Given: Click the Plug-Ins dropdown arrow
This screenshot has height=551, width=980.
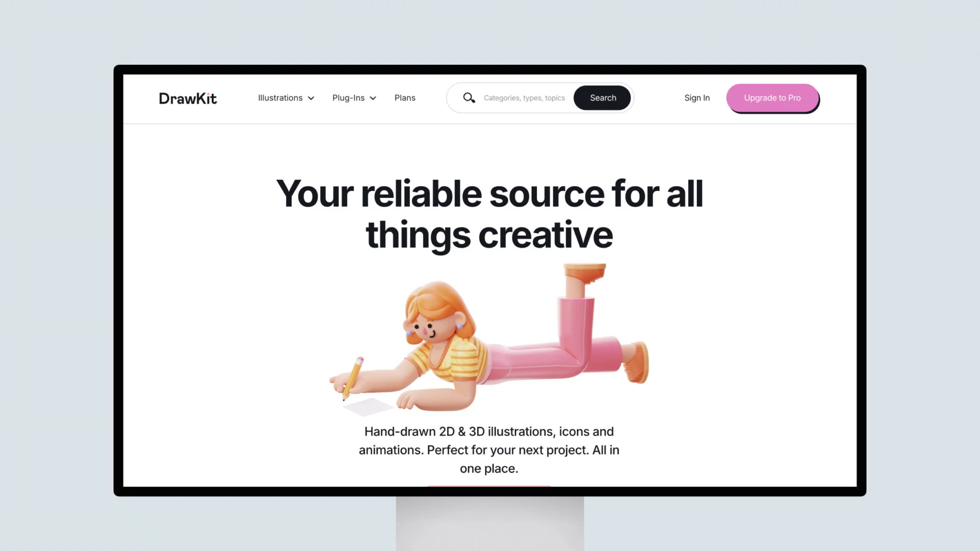Looking at the screenshot, I should (x=374, y=98).
